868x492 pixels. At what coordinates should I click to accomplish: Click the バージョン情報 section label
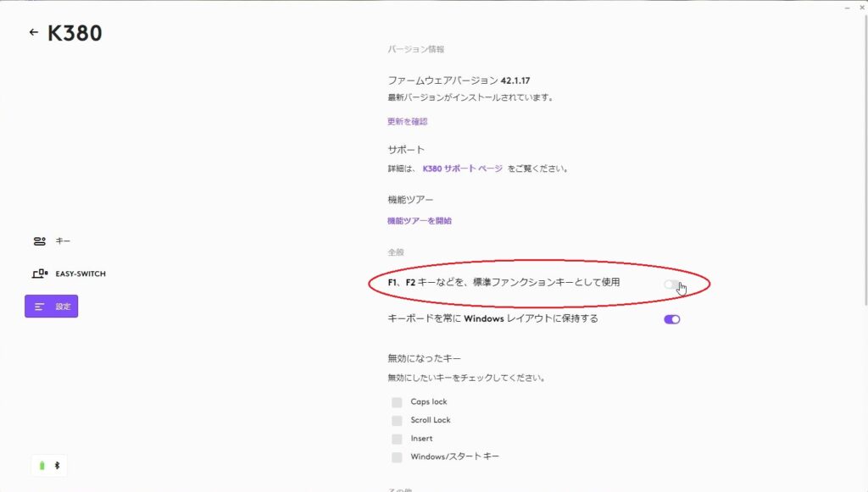[x=415, y=49]
